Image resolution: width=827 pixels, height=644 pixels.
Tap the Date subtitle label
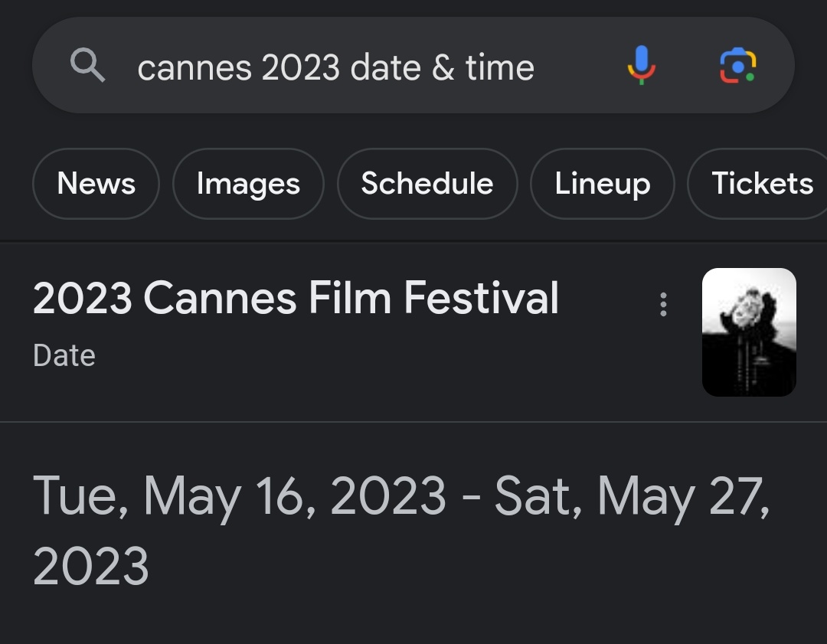click(x=64, y=356)
